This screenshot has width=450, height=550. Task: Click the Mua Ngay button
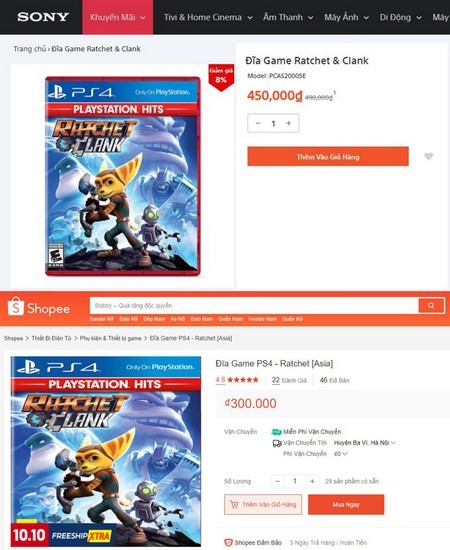[x=346, y=504]
